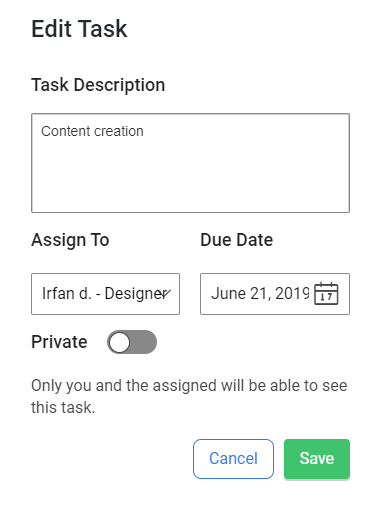
Task: Click the Private label text
Action: (x=59, y=342)
